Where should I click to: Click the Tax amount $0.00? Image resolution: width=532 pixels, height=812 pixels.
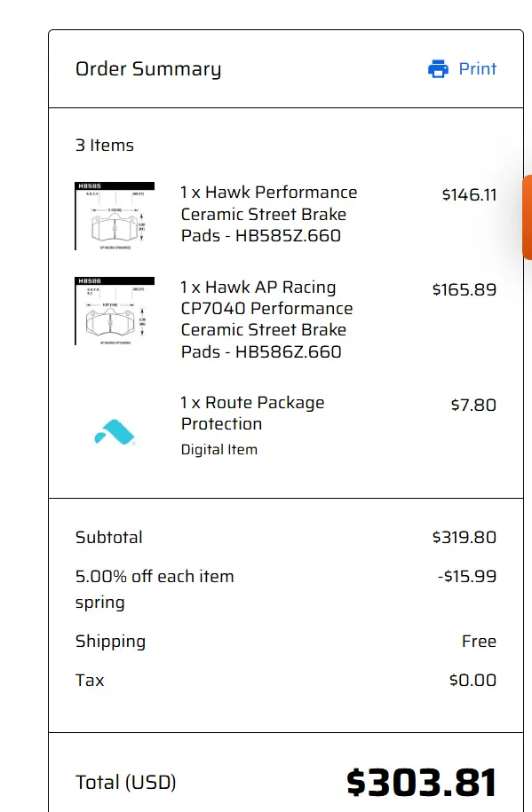[x=472, y=680]
